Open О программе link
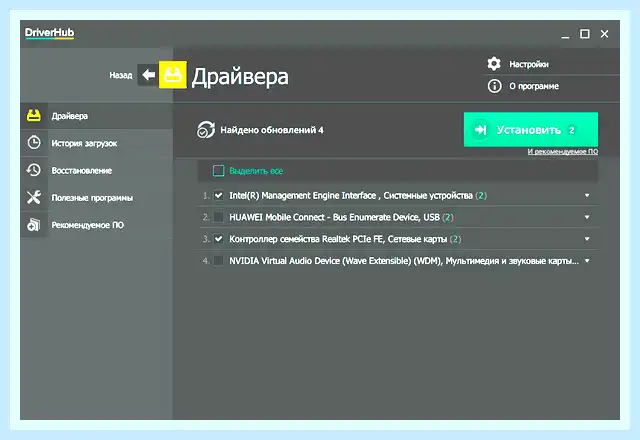This screenshot has width=640, height=440. point(534,86)
